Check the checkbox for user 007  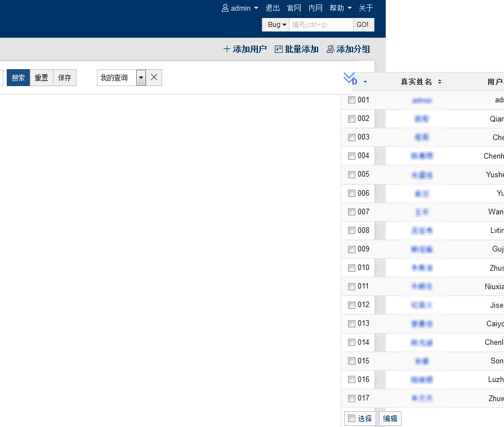(x=351, y=212)
